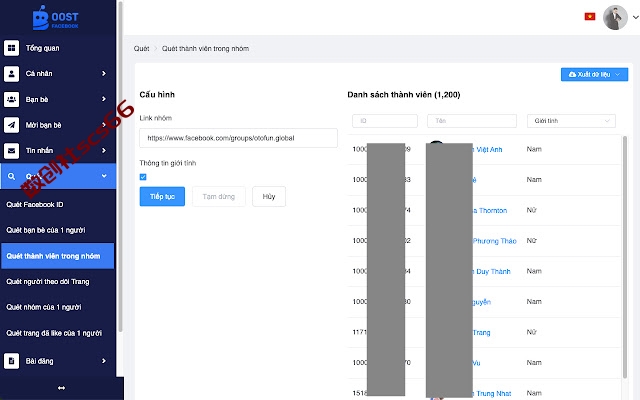Image resolution: width=640 pixels, height=400 pixels.
Task: Click the Link nhóm URL input field
Action: (x=238, y=138)
